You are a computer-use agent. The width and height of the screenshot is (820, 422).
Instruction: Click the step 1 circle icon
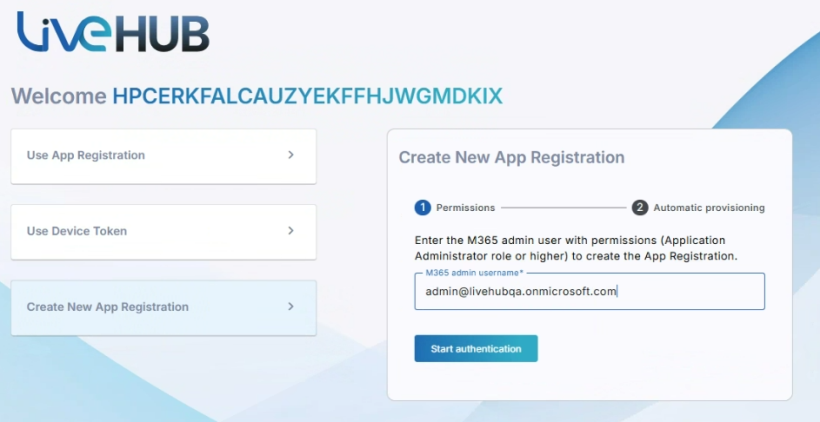423,208
